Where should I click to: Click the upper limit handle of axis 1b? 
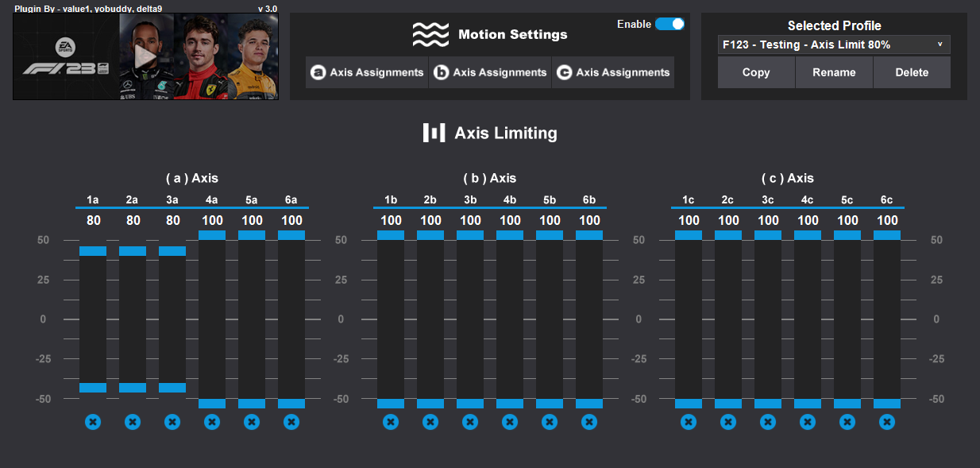point(391,235)
